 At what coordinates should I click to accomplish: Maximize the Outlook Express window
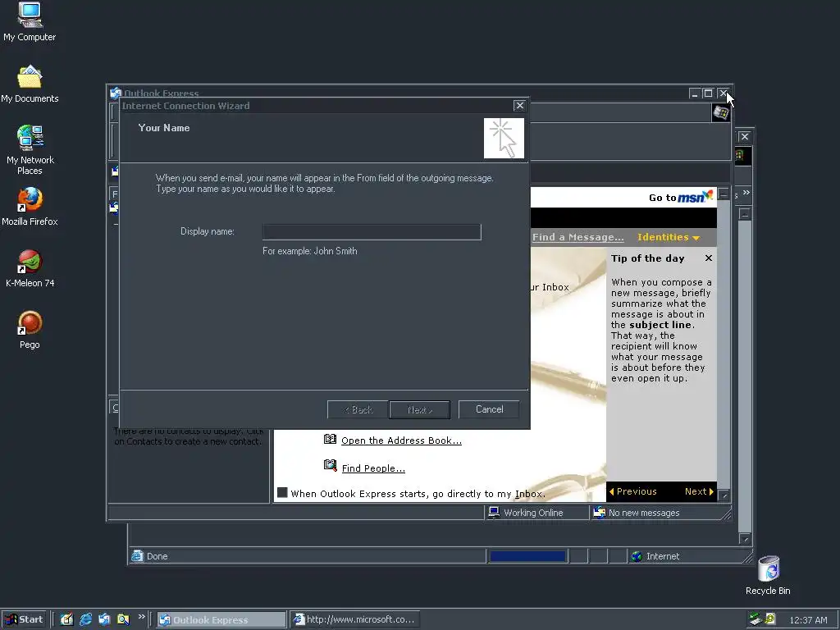(x=708, y=94)
